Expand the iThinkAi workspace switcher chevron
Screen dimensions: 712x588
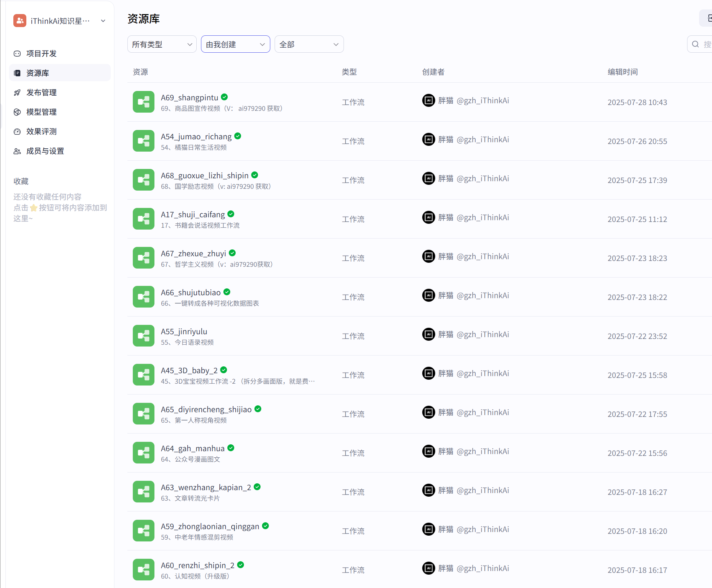[x=103, y=21]
